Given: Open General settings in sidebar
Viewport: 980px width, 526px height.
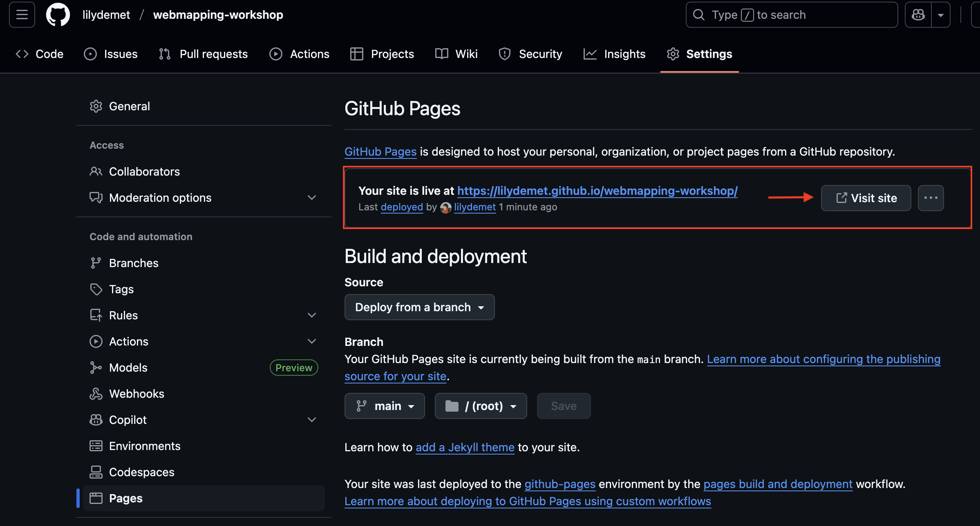Looking at the screenshot, I should pyautogui.click(x=204, y=106).
